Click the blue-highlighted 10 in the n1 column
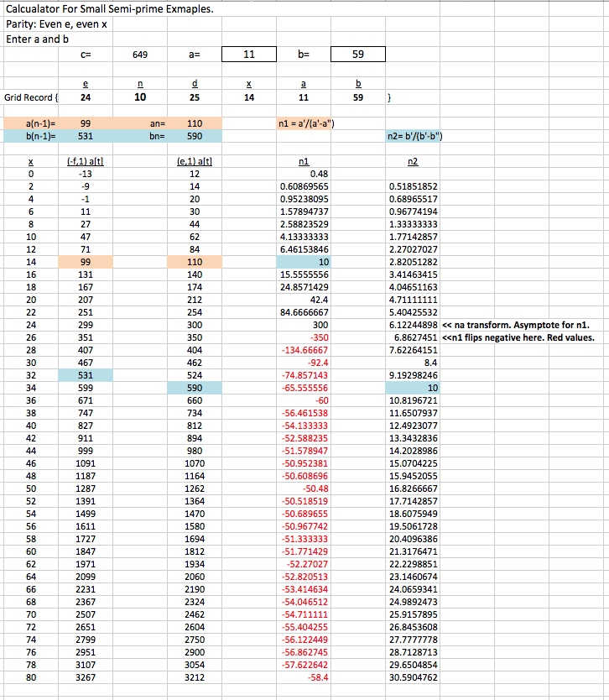 (304, 262)
